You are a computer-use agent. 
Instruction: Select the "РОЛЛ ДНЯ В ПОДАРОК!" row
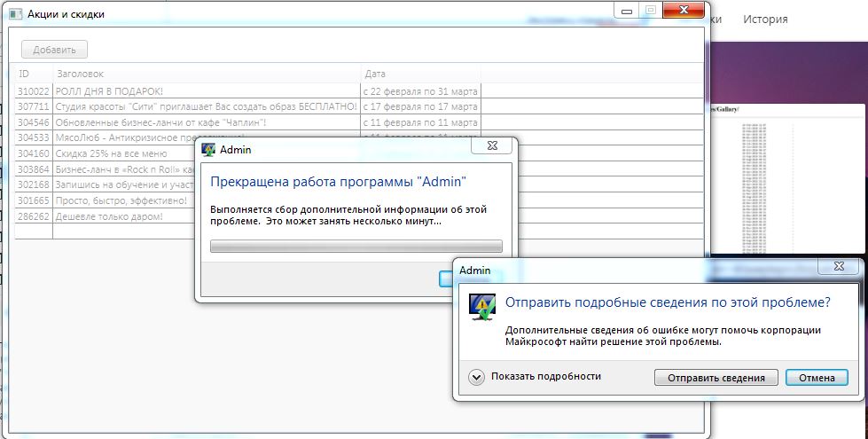109,90
